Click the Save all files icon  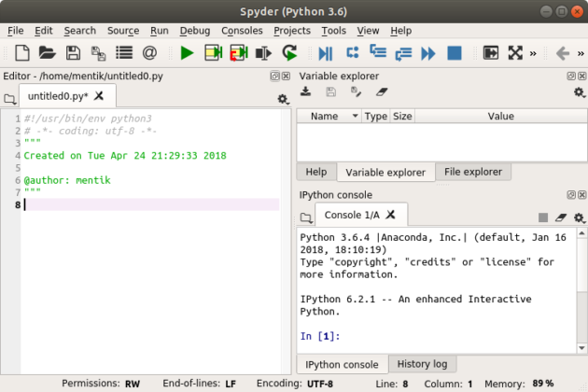click(98, 53)
